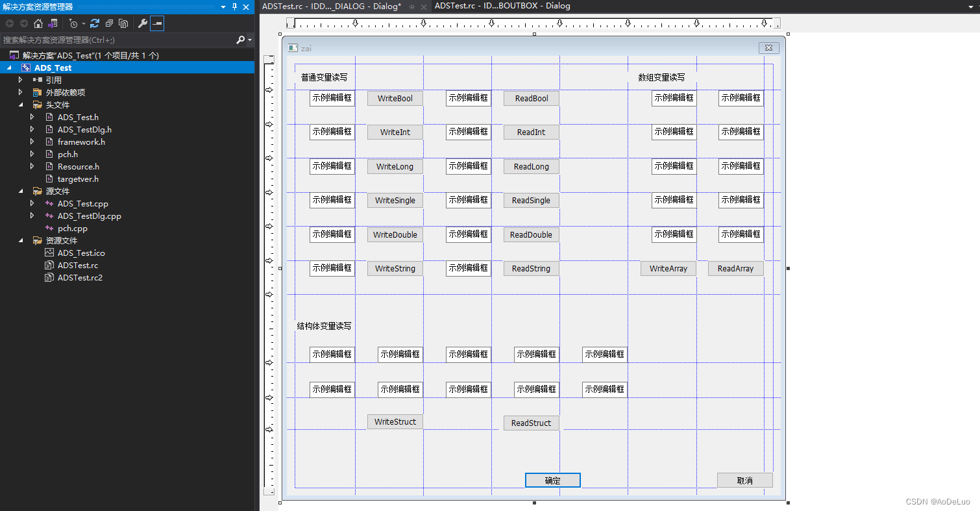Viewport: 980px width, 511px height.
Task: Click the X button of the zai dialog
Action: (x=768, y=48)
